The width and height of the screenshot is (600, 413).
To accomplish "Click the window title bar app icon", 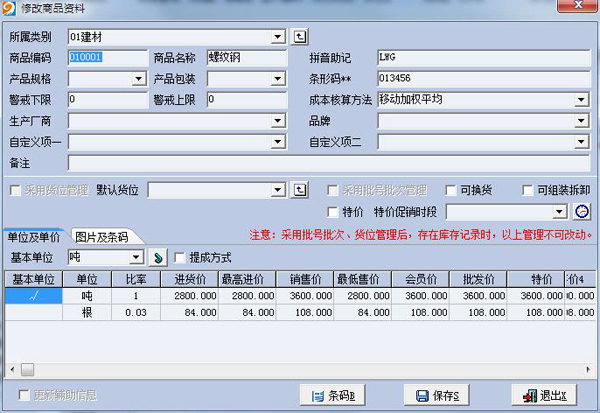I will (9, 8).
